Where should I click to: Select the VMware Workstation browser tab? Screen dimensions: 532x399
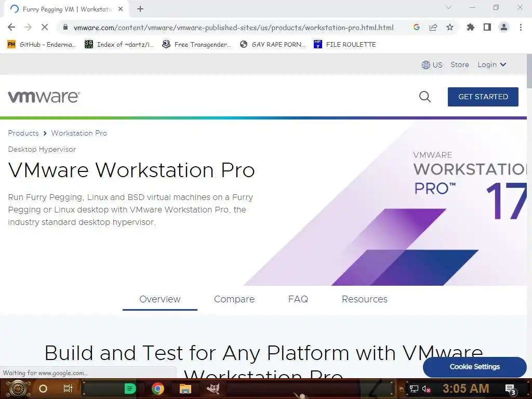67,9
